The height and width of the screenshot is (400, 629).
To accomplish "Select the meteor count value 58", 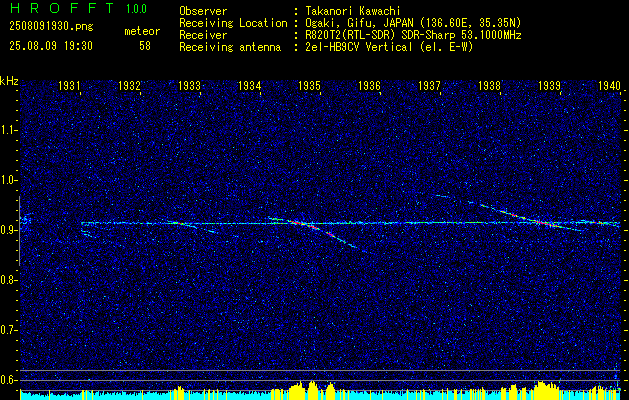I will tap(145, 46).
